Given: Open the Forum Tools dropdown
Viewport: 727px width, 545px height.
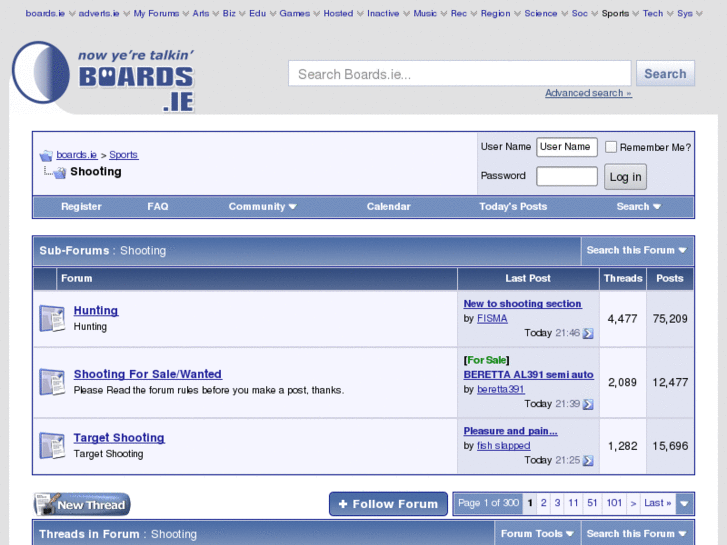Looking at the screenshot, I should point(537,534).
